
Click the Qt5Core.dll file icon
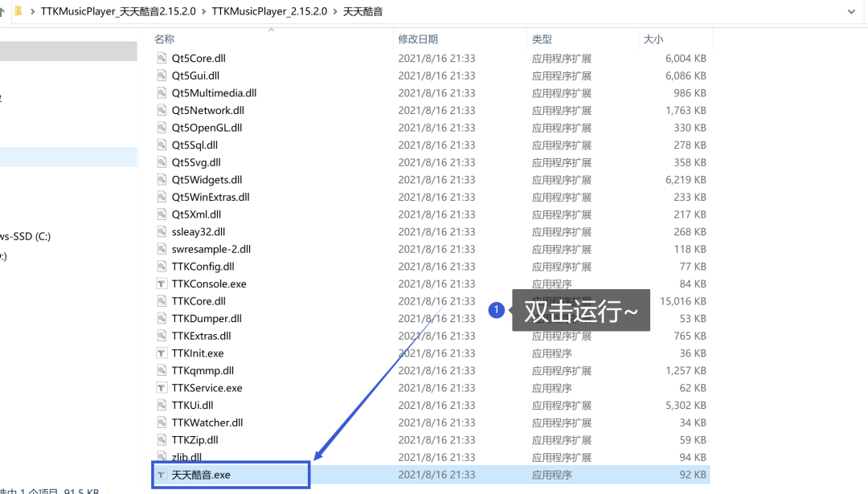click(x=161, y=58)
